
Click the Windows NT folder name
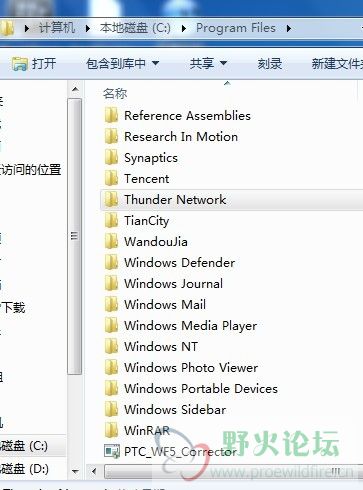click(161, 347)
